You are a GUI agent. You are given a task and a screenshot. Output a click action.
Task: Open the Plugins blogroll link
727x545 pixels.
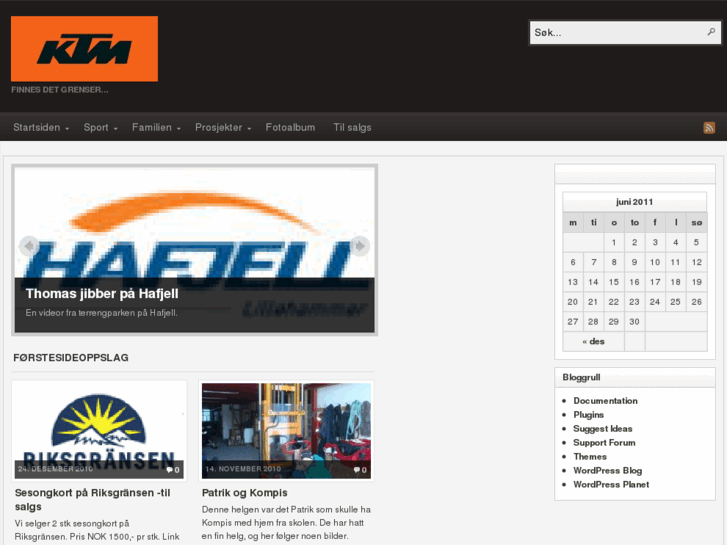588,415
